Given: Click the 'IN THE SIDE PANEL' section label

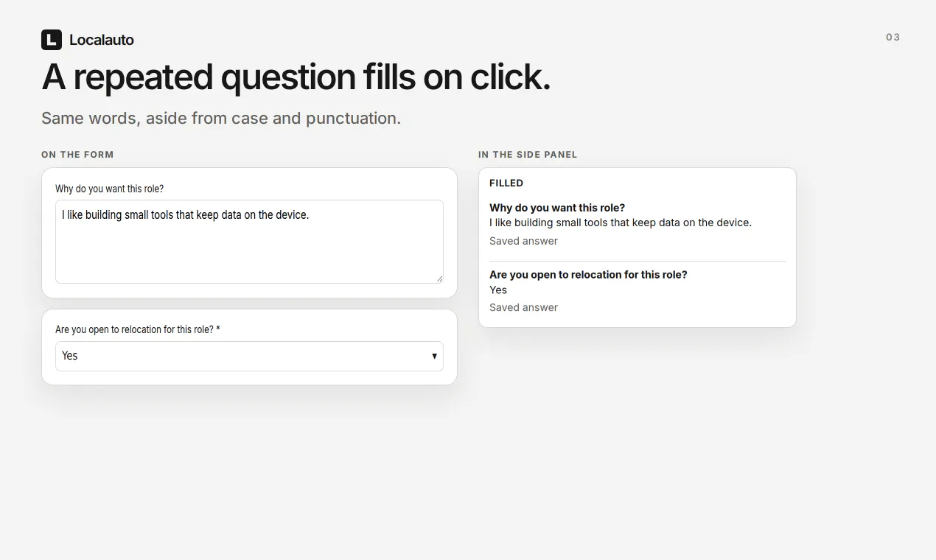Looking at the screenshot, I should click(x=528, y=155).
